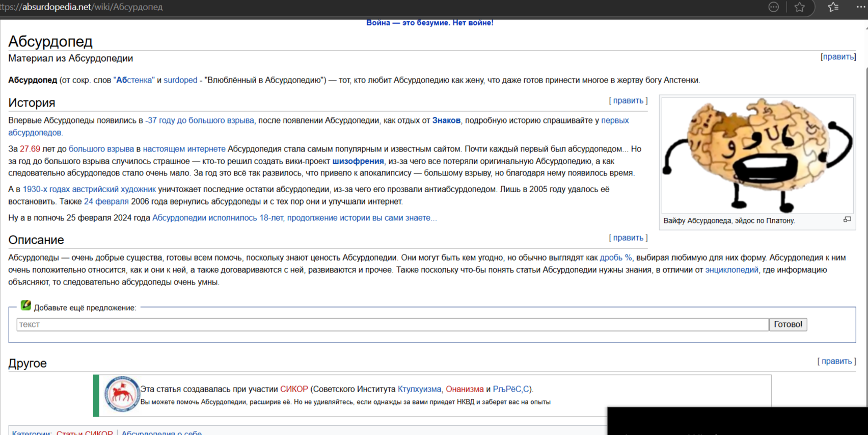Open the Absurdoped waifu puzzle-globe image
Screen dimensions: 868x435
757,155
